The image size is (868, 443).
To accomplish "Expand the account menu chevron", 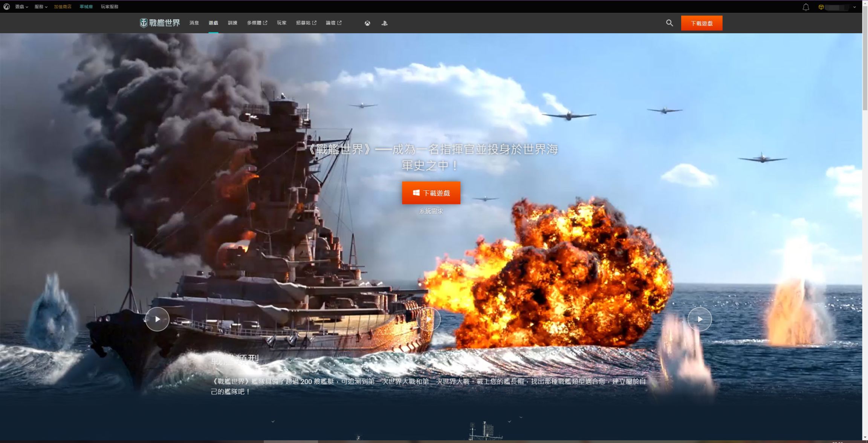I will point(854,7).
